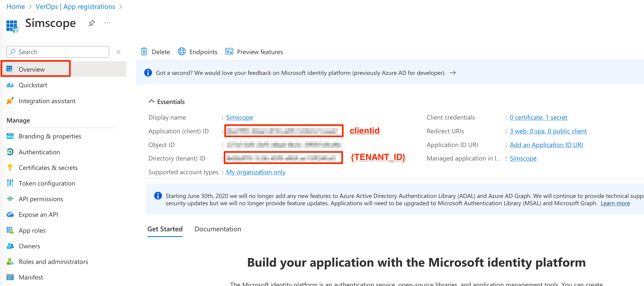The width and height of the screenshot is (644, 286).
Task: Open '0 certificate, 1 secret' link
Action: tap(538, 117)
